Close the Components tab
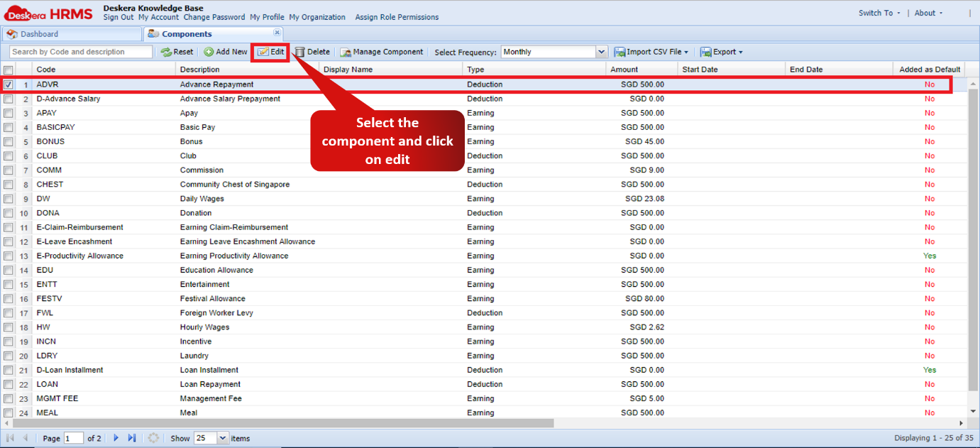The width and height of the screenshot is (980, 448). 277,33
